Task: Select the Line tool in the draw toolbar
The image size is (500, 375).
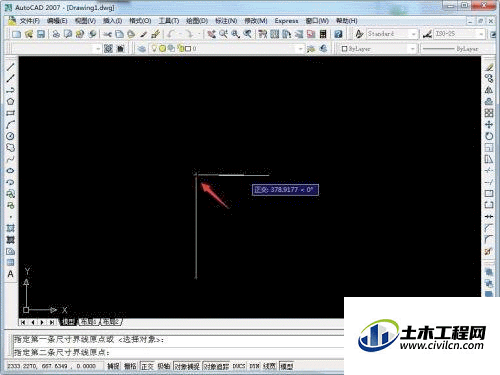Action: (x=10, y=67)
